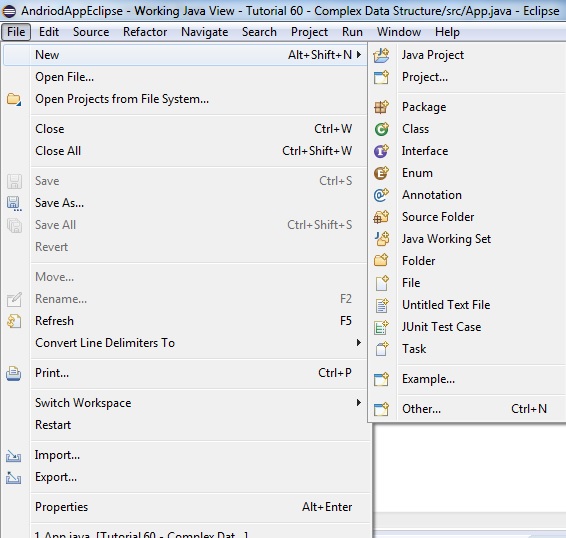566x538 pixels.
Task: Click the Export icon in File menu
Action: [13, 478]
